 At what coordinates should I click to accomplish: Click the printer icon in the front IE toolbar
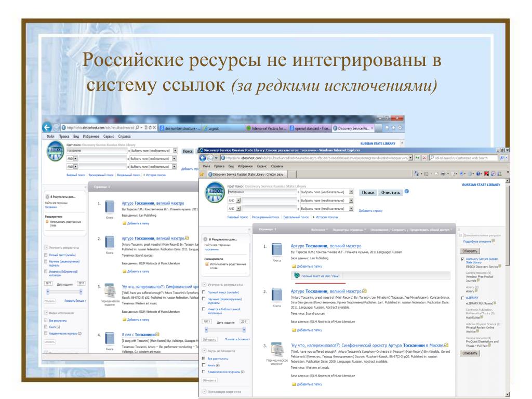tap(443, 174)
